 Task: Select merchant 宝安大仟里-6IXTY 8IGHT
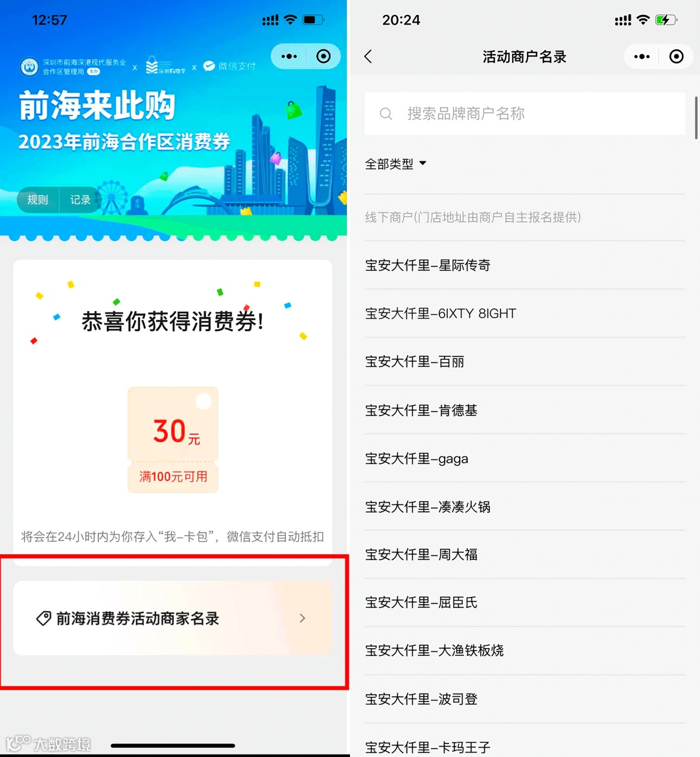525,313
